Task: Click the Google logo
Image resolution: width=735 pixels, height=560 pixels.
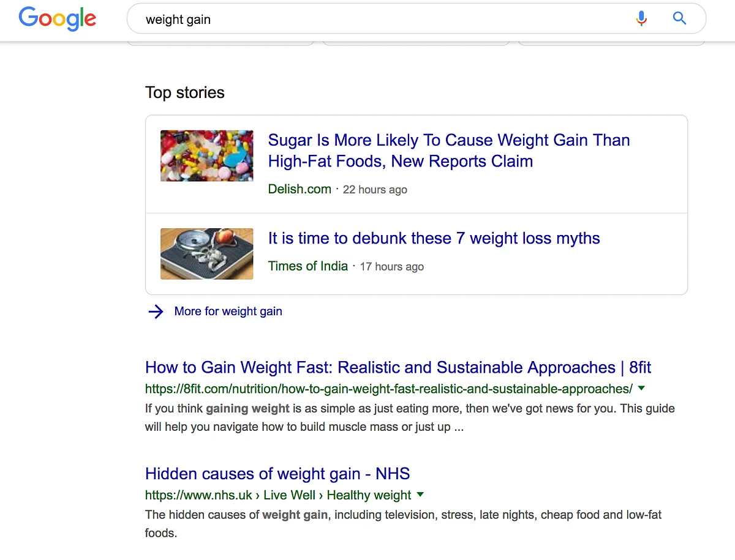Action: coord(58,18)
